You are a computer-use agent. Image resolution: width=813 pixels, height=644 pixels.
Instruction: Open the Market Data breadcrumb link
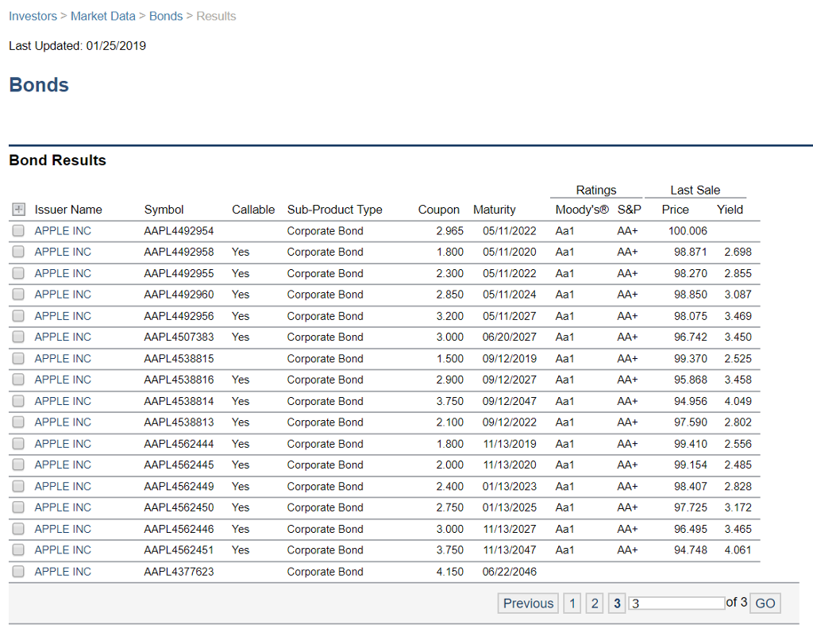click(x=102, y=16)
